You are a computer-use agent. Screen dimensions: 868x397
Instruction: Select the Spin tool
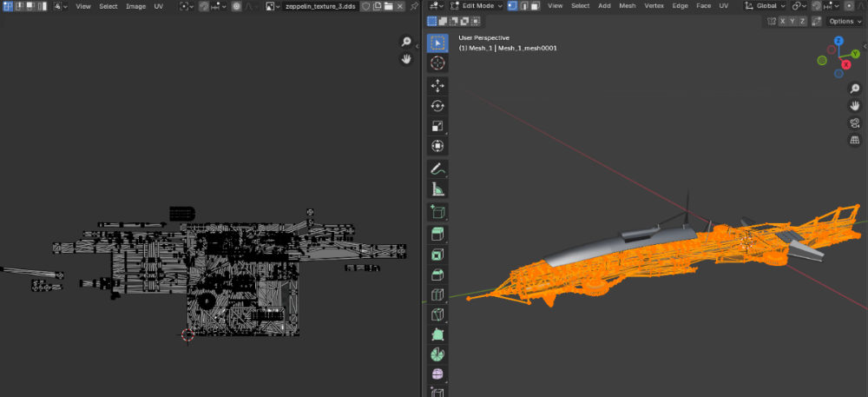click(x=437, y=355)
